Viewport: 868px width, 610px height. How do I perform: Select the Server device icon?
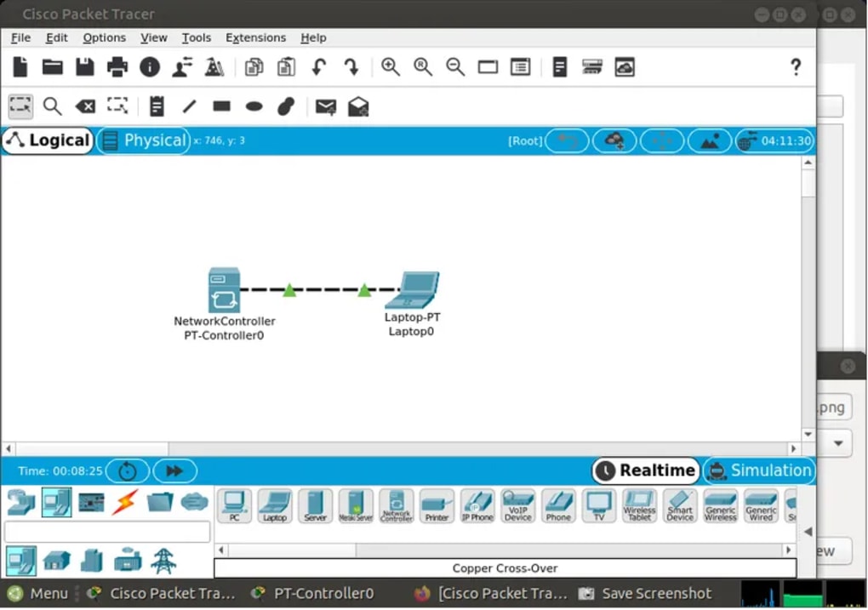tap(315, 506)
